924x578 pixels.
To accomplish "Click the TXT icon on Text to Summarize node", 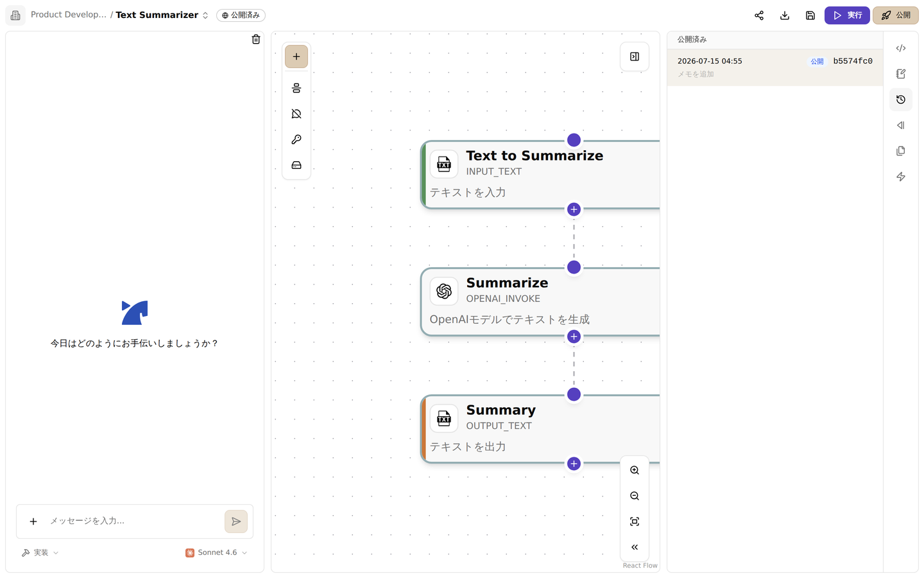I will pyautogui.click(x=444, y=164).
